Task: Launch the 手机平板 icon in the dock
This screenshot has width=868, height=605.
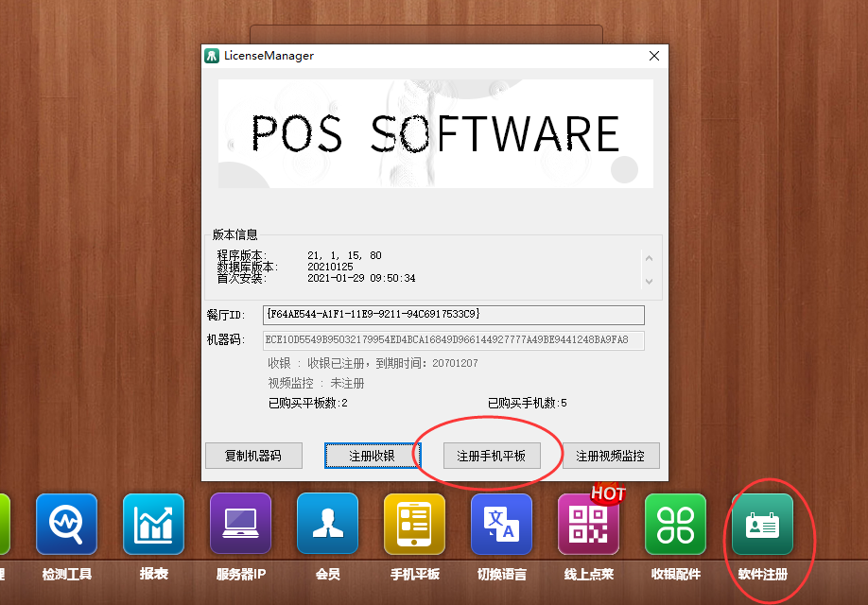Action: pyautogui.click(x=414, y=525)
